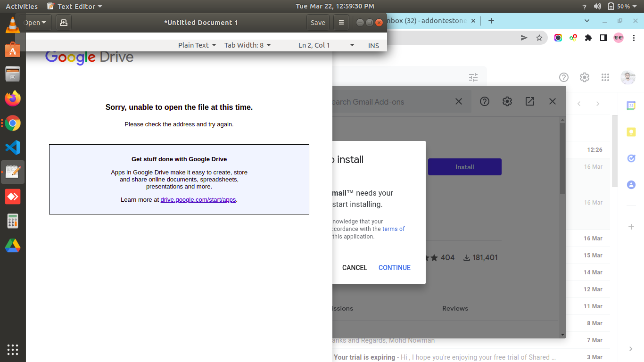Open Gmail Settings gear icon

click(x=585, y=77)
